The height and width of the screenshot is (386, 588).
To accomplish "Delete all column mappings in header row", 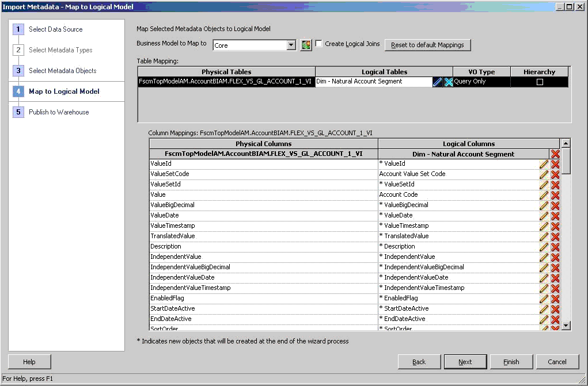I will coord(555,154).
